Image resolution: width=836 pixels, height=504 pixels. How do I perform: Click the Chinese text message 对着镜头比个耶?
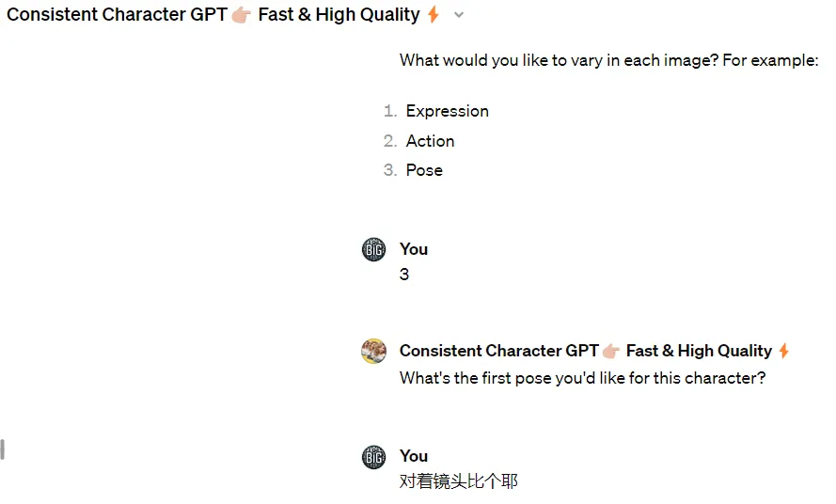point(459,481)
